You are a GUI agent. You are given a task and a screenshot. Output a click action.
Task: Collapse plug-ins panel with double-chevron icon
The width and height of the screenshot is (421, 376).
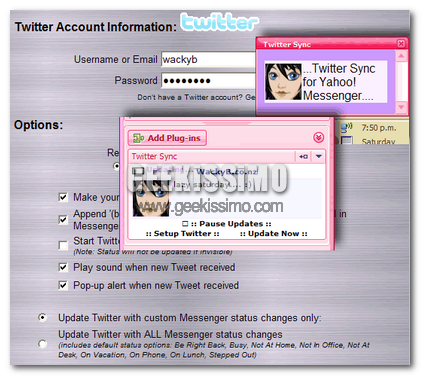click(x=319, y=137)
